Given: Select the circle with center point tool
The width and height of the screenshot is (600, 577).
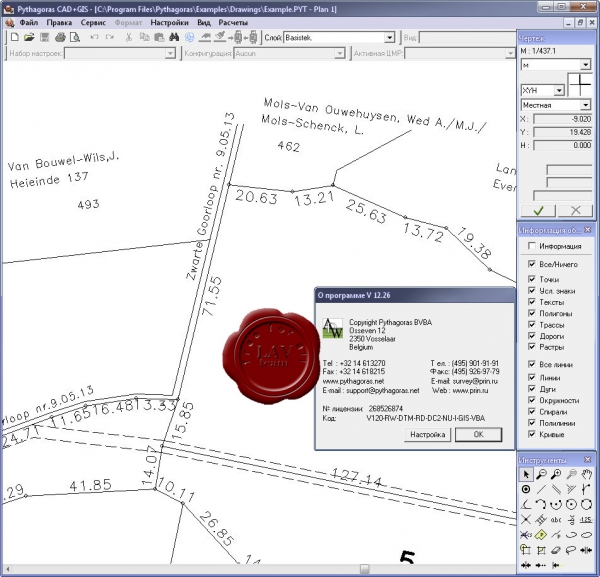Looking at the screenshot, I should tap(571, 505).
